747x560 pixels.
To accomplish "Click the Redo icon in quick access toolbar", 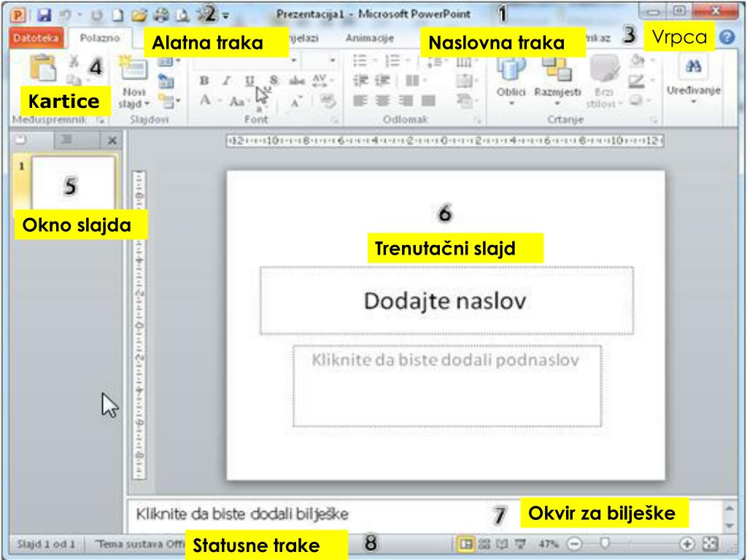I will point(97,15).
